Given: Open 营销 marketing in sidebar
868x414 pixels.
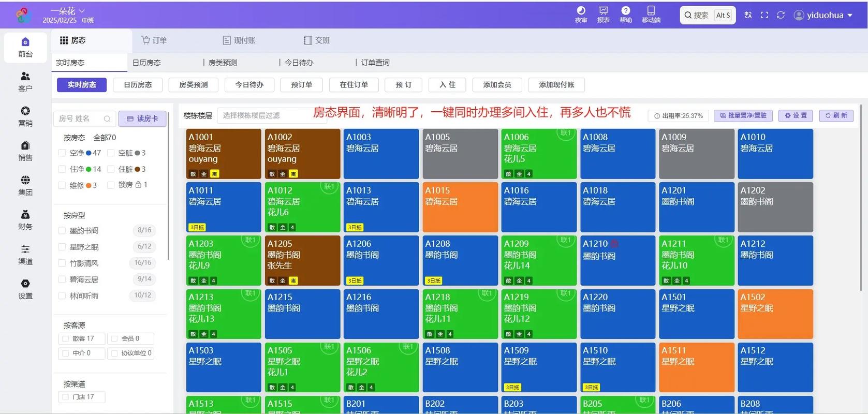Looking at the screenshot, I should click(x=25, y=116).
